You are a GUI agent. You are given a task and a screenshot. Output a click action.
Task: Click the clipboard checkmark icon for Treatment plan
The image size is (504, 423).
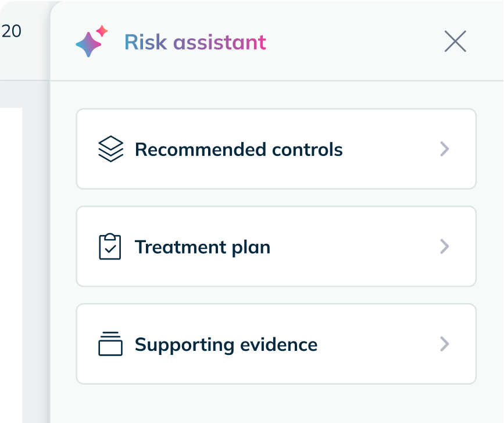click(110, 246)
